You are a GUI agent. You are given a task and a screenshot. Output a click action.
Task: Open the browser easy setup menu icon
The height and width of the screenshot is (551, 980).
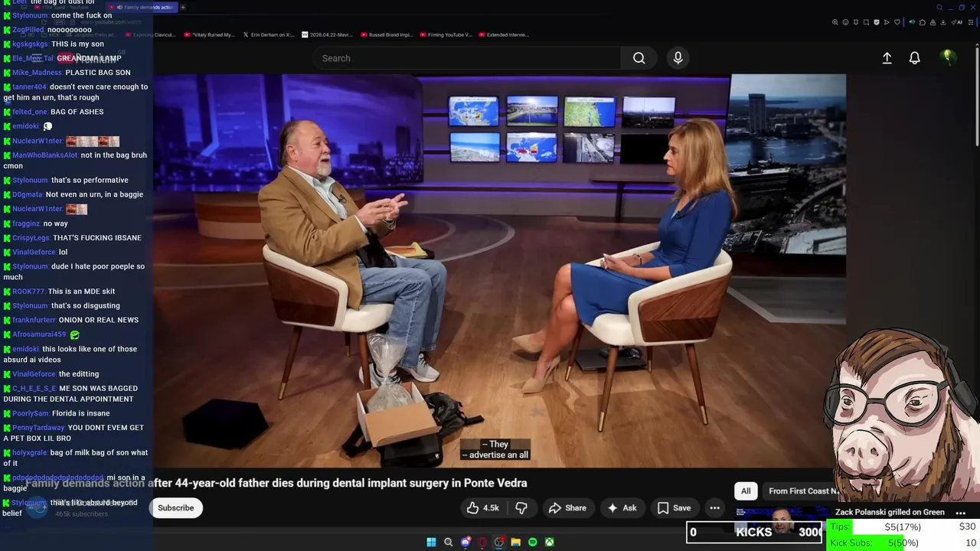(971, 22)
